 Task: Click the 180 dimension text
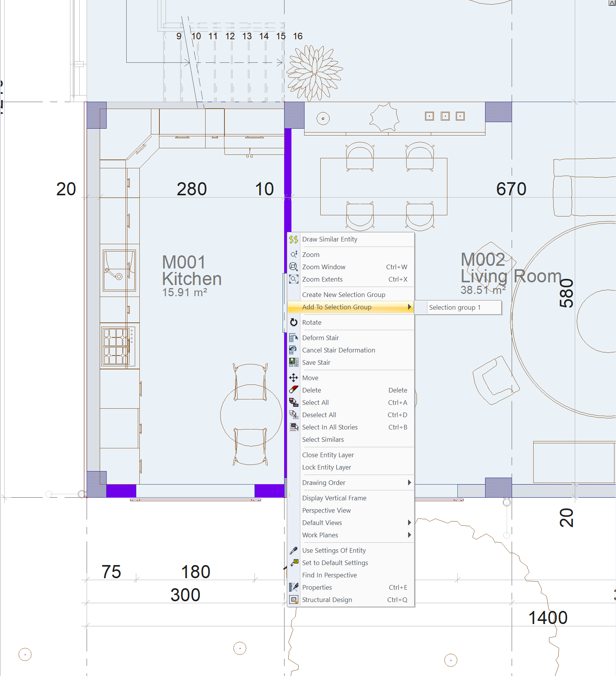point(196,572)
